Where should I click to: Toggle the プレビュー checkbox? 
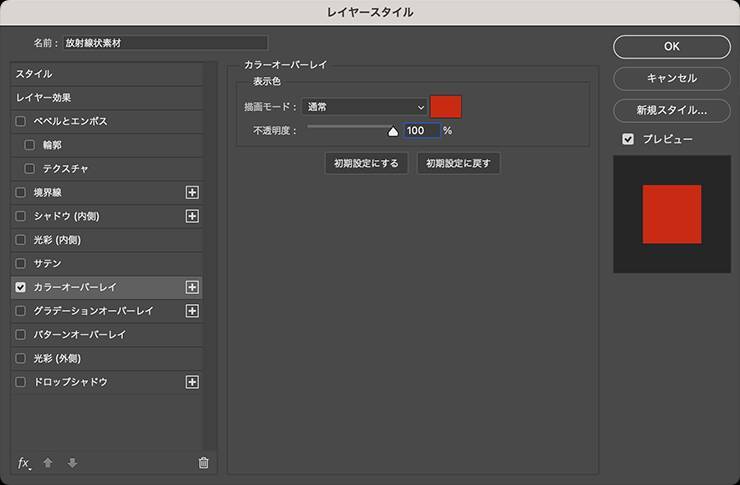click(628, 139)
